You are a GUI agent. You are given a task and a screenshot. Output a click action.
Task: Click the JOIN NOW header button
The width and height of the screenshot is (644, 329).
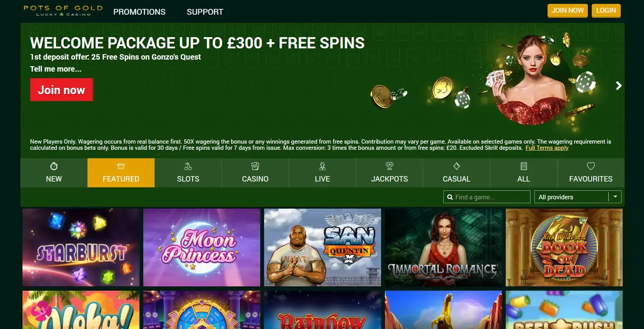click(567, 10)
